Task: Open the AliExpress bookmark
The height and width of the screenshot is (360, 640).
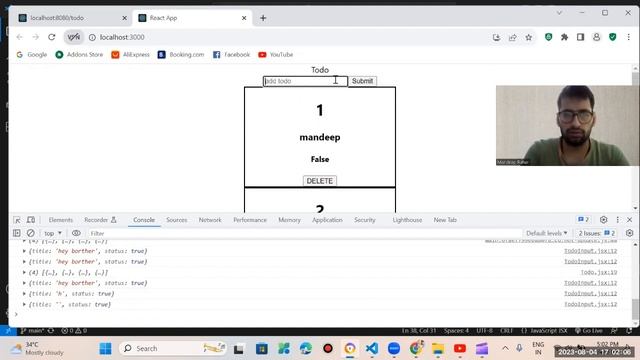Action: [x=131, y=55]
